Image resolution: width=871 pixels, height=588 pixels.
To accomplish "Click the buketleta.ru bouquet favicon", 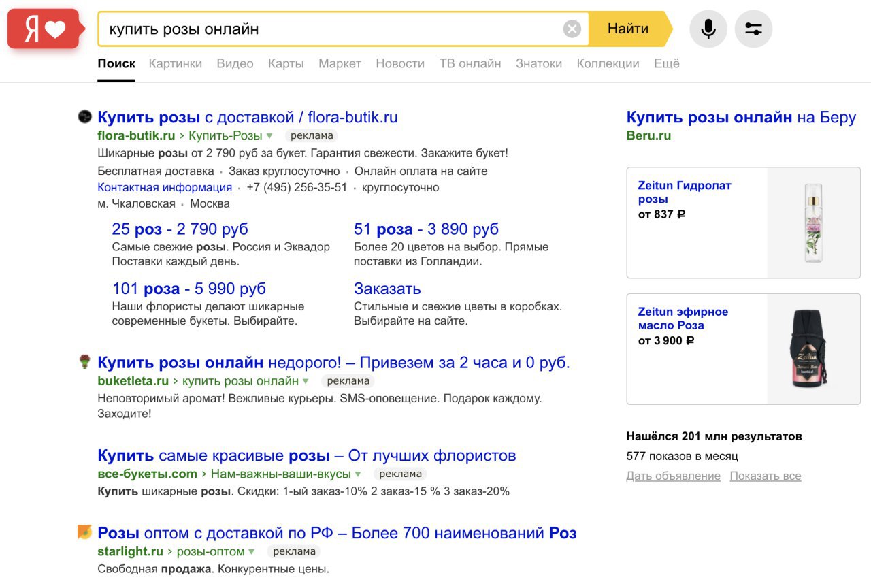I will coord(84,361).
